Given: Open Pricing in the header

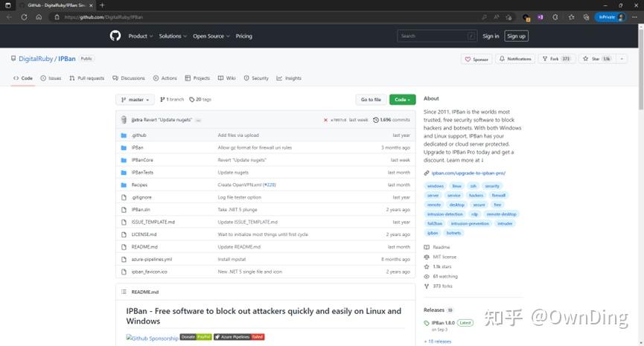Looking at the screenshot, I should click(x=244, y=36).
